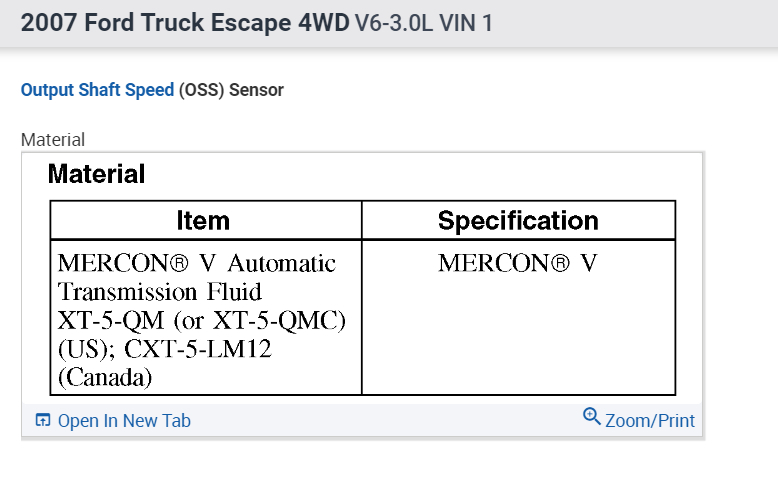Click the Zoom/Print link text
The height and width of the screenshot is (478, 778).
(650, 421)
